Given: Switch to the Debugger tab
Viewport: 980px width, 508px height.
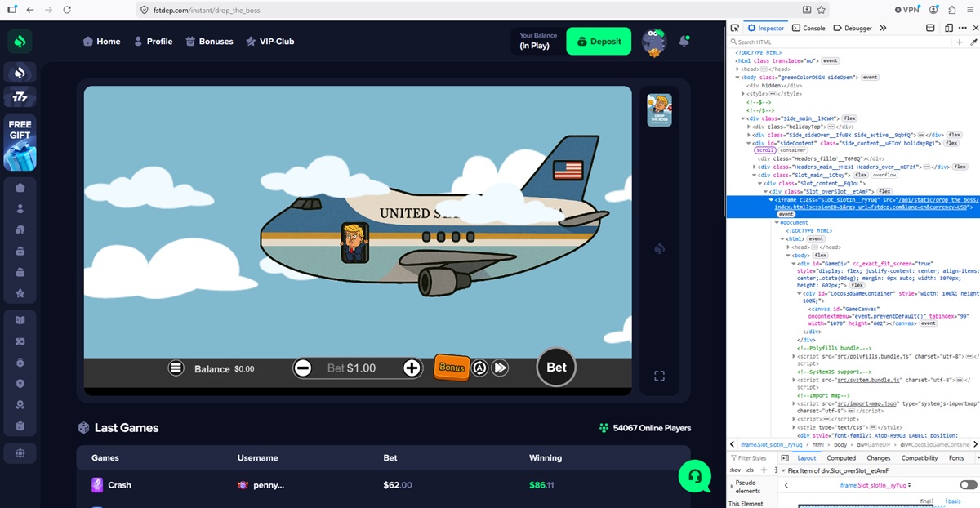Looking at the screenshot, I should tap(853, 28).
